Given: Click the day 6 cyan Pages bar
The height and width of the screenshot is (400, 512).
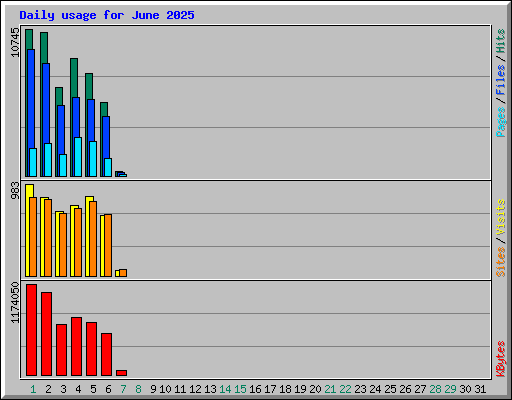Looking at the screenshot, I should click(x=108, y=167).
